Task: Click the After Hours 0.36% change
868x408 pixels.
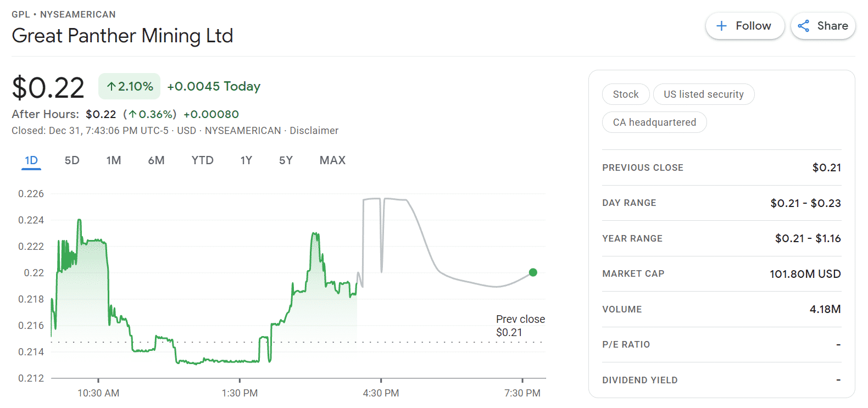Action: [x=150, y=114]
